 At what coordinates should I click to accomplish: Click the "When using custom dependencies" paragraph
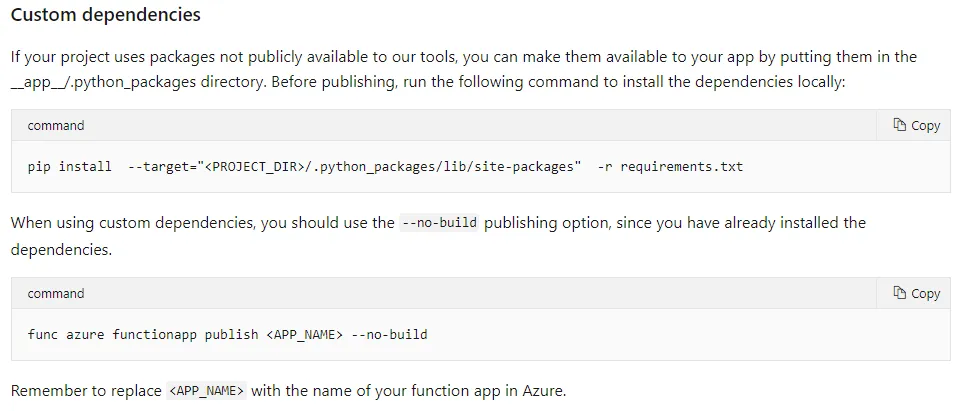[x=200, y=223]
